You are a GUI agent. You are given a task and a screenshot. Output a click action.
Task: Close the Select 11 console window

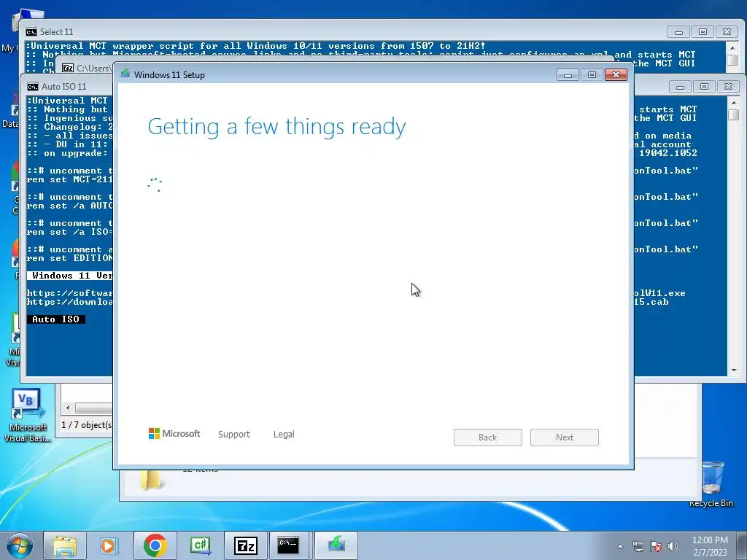(727, 32)
